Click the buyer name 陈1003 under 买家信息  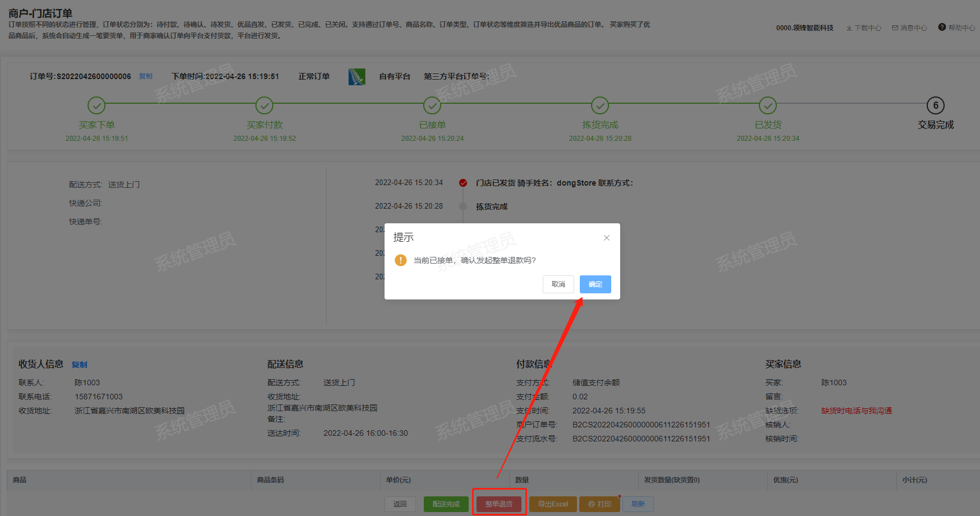click(834, 383)
